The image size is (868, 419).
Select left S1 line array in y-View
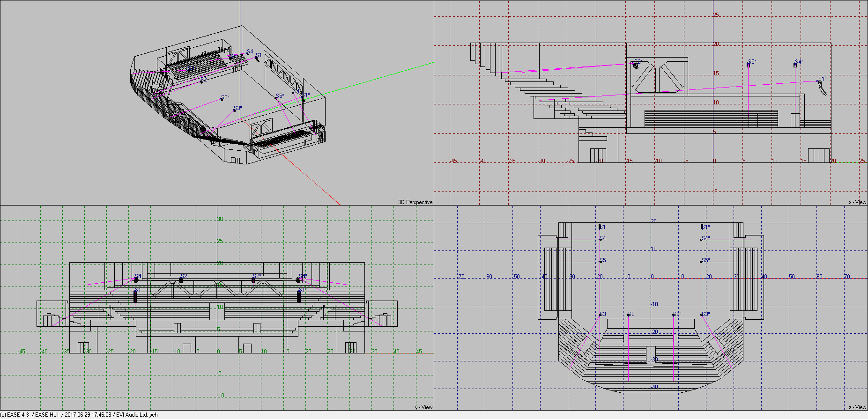135,296
